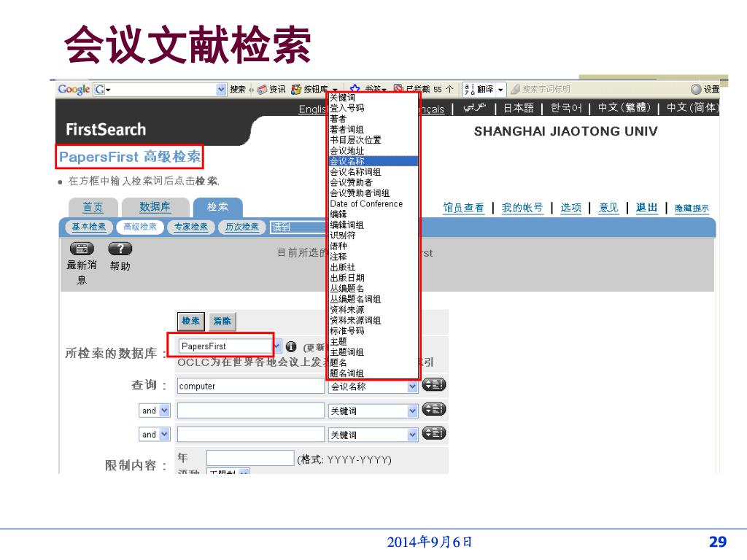This screenshot has height=560, width=747.
Task: Switch to the 数据库 tab
Action: (155, 206)
